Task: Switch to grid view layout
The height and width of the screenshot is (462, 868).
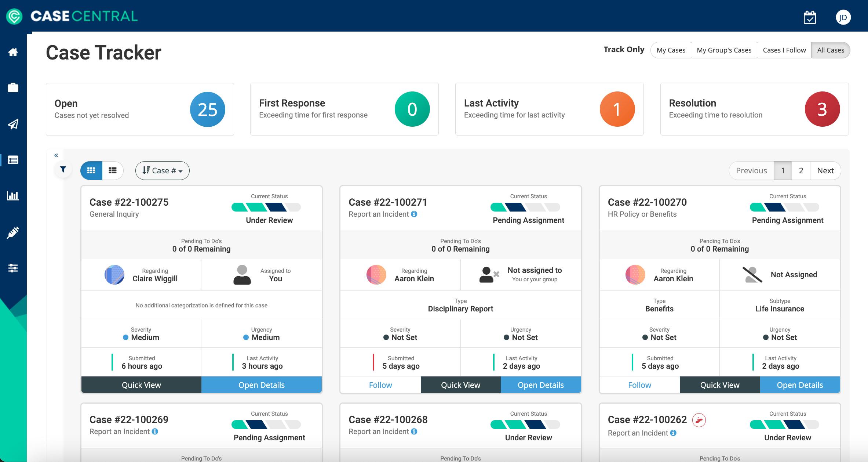Action: [91, 170]
